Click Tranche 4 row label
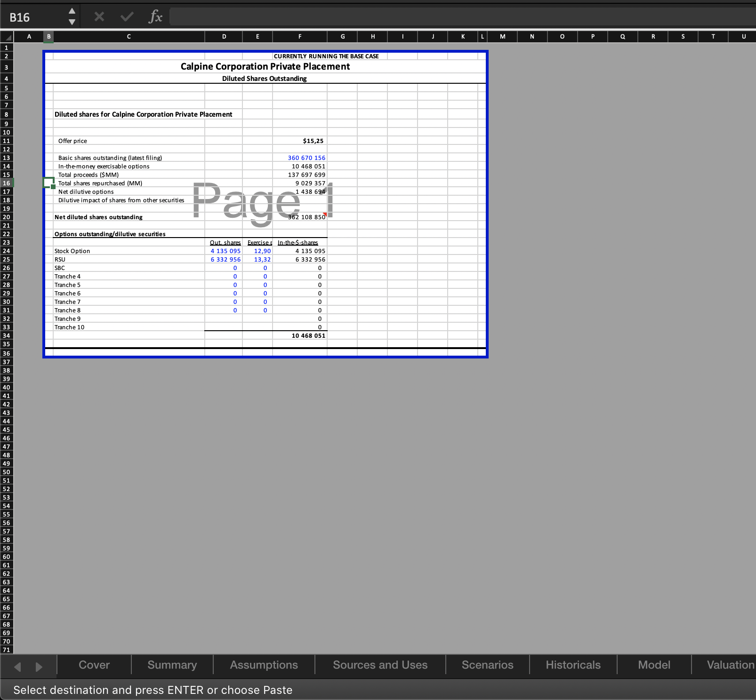Screen dimensions: 756x700 pyautogui.click(x=67, y=276)
